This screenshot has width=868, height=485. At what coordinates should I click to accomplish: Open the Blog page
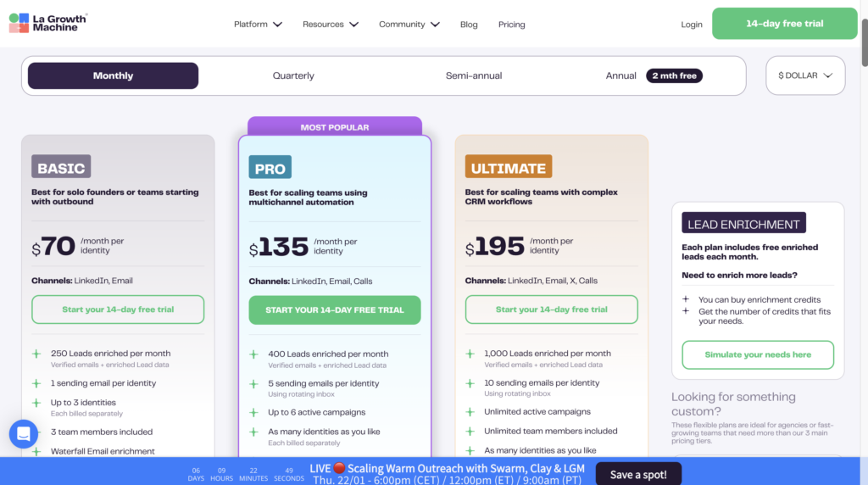[469, 25]
